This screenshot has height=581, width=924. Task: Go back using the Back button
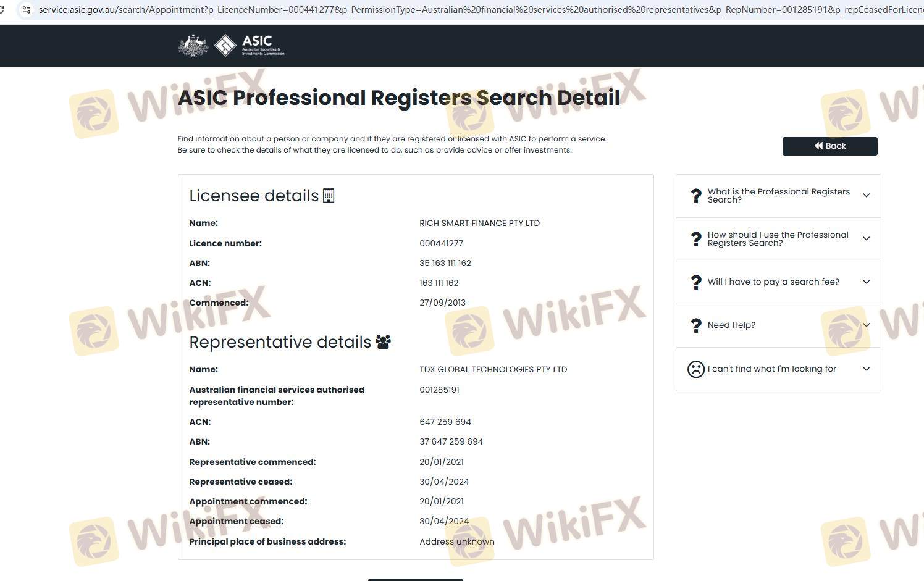[829, 146]
